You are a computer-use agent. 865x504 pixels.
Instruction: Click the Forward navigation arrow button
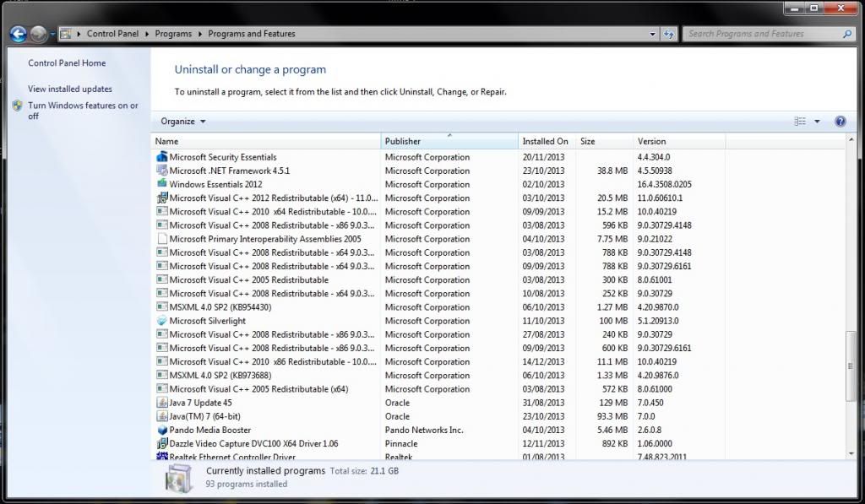click(38, 34)
